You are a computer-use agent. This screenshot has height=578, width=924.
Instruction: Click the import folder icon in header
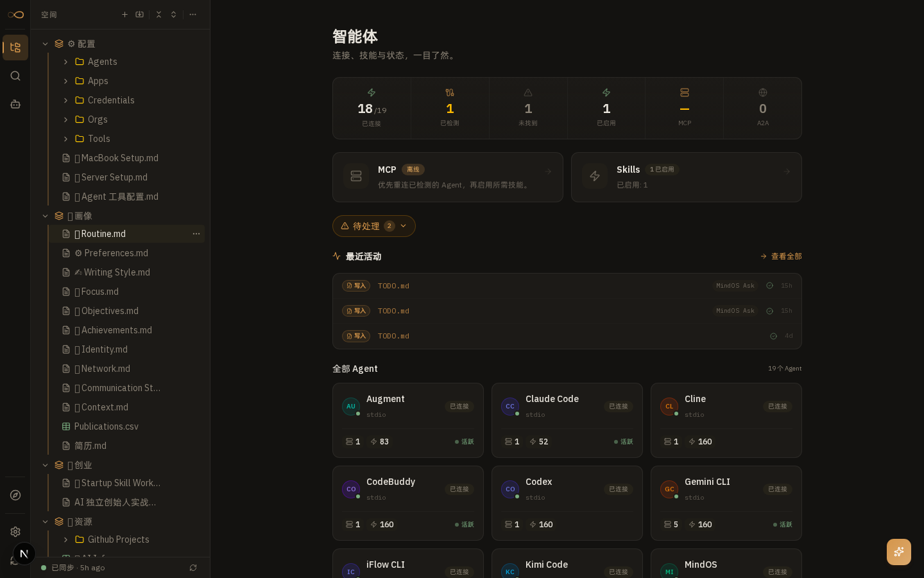coord(139,14)
